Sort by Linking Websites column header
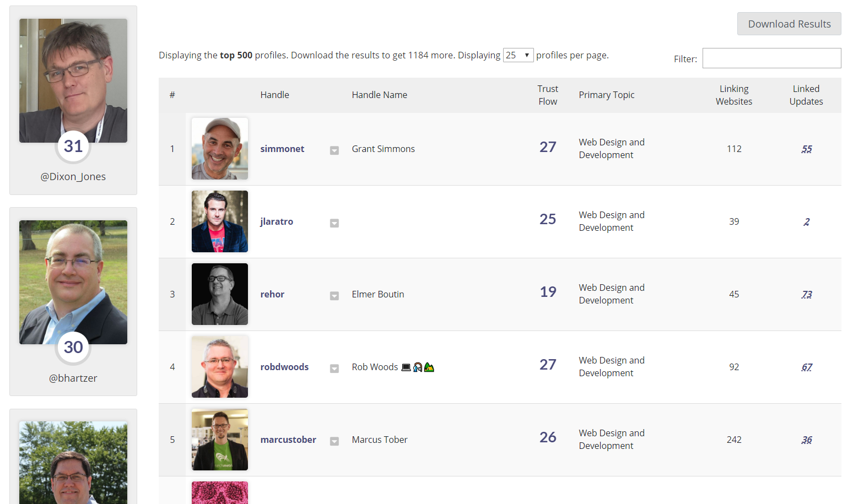This screenshot has width=853, height=504. pos(734,95)
